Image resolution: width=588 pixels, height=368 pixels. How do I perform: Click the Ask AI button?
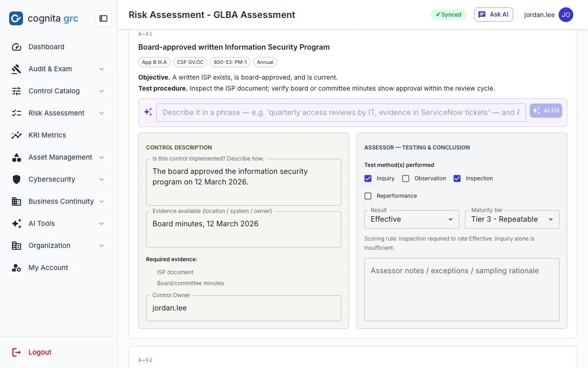[x=493, y=15]
